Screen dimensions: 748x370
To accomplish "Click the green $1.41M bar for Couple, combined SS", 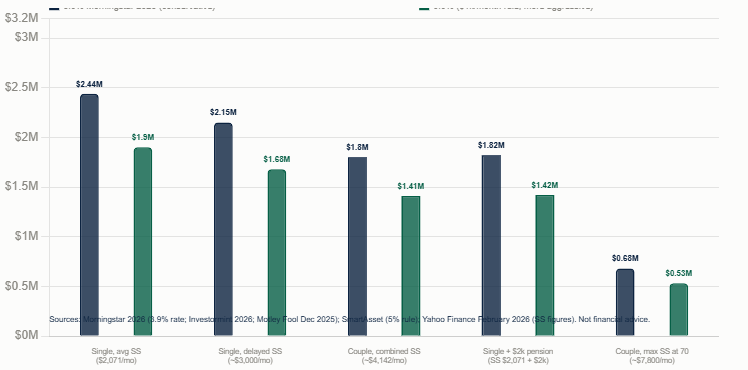I will click(411, 266).
